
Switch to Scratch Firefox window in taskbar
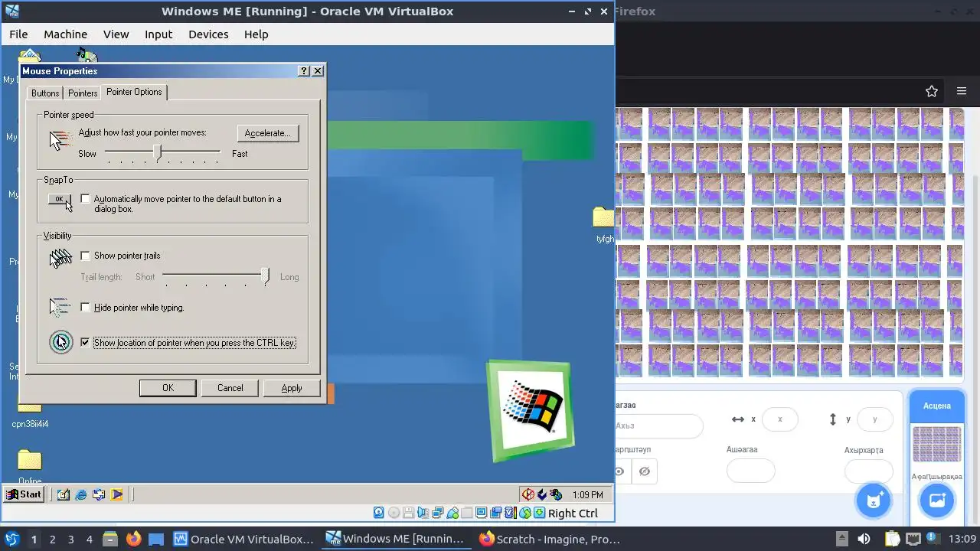[550, 539]
